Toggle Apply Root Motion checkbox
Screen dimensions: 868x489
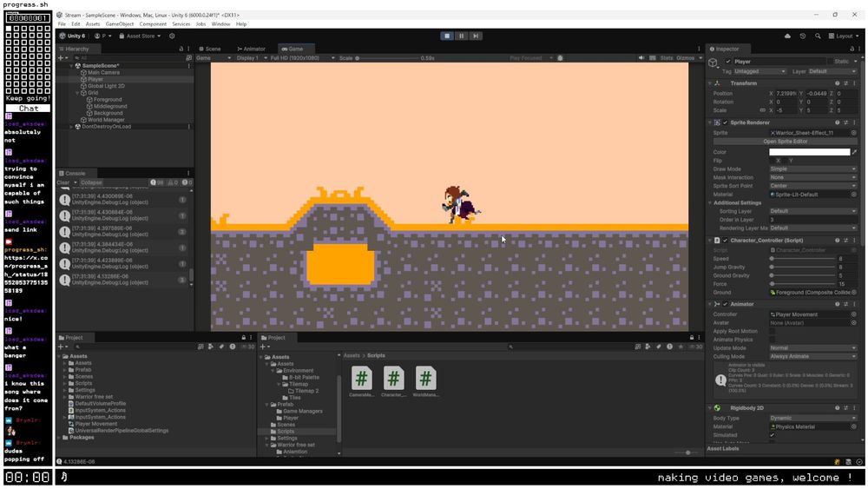coord(772,331)
